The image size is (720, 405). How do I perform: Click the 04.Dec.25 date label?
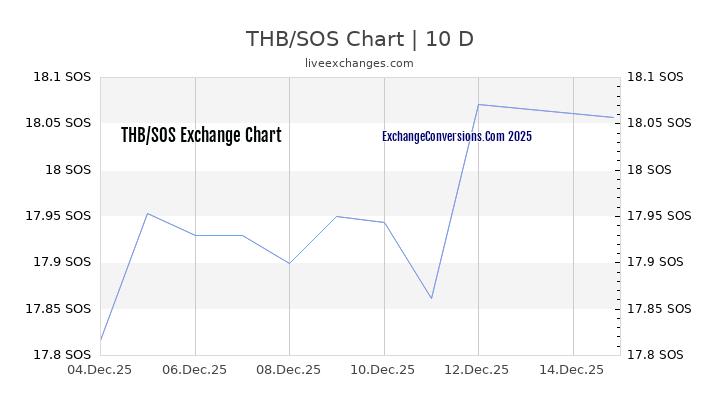(100, 370)
